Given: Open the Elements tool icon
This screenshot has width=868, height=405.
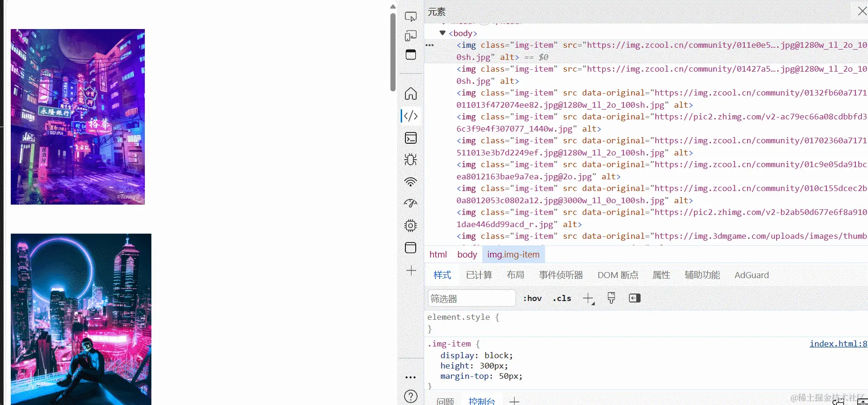Looking at the screenshot, I should 411,116.
